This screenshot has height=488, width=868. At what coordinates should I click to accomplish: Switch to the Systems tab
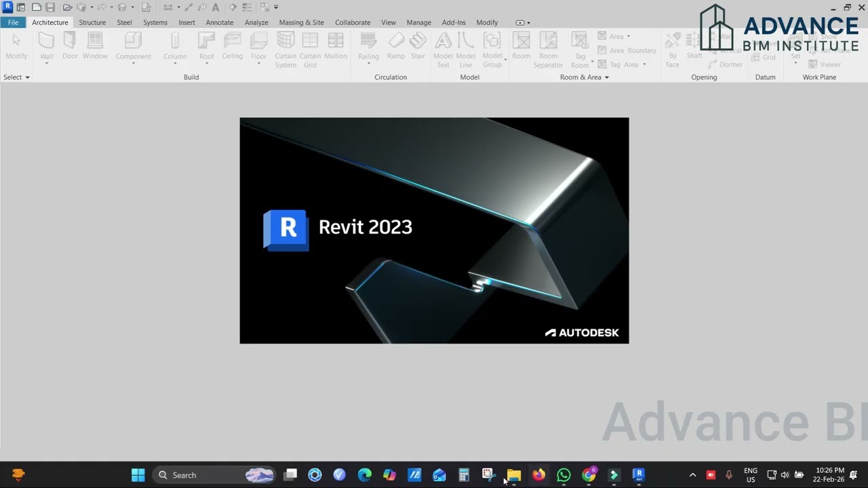155,22
